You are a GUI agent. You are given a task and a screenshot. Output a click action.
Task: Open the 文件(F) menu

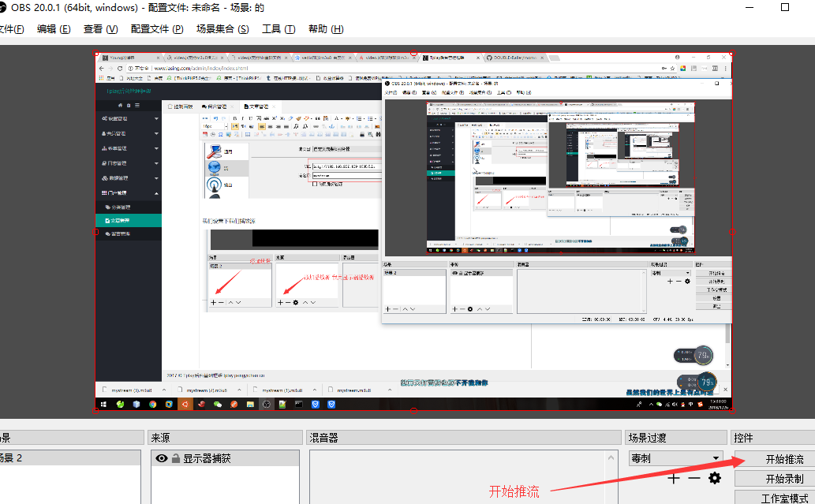pos(11,29)
